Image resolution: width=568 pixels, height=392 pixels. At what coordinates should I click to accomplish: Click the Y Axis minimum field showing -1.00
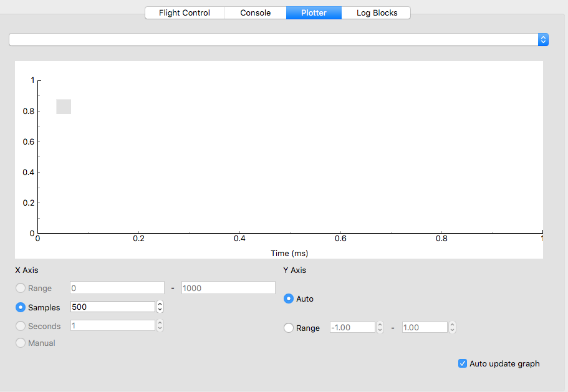pos(352,327)
